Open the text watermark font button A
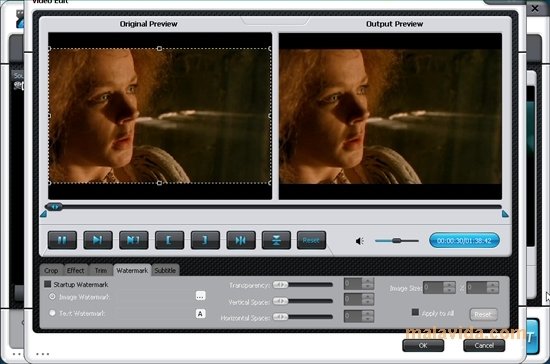The image size is (550, 364). [200, 314]
